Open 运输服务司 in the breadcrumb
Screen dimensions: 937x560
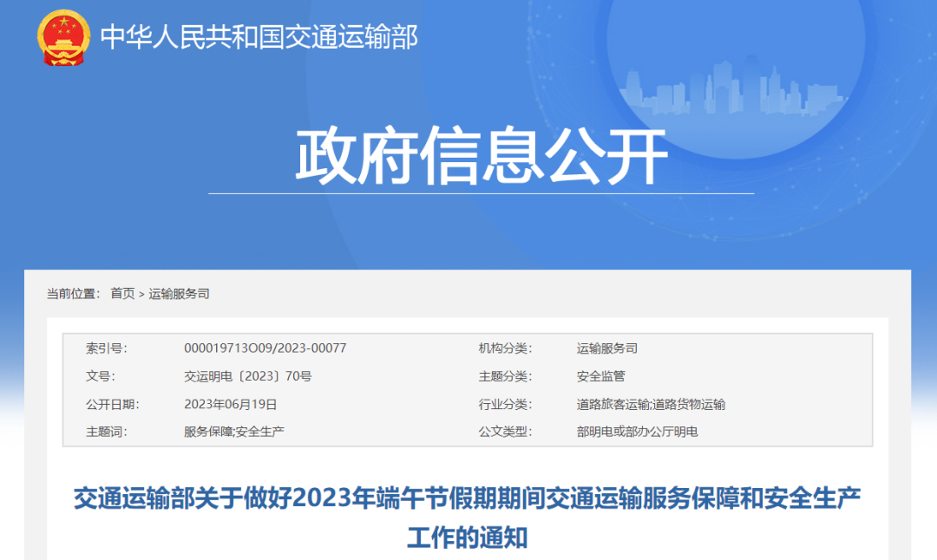click(x=179, y=294)
